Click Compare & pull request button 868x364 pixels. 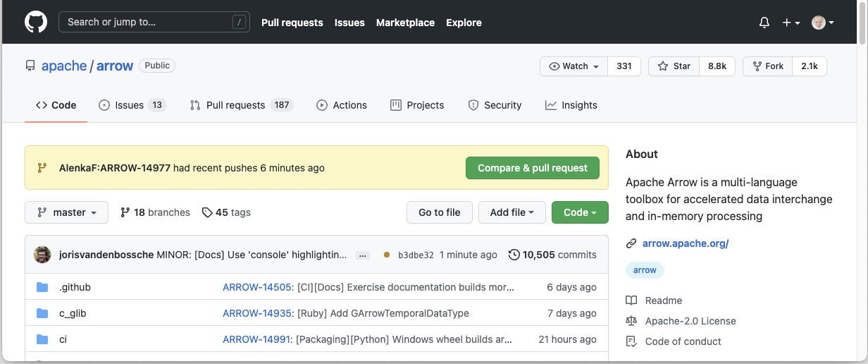point(532,168)
